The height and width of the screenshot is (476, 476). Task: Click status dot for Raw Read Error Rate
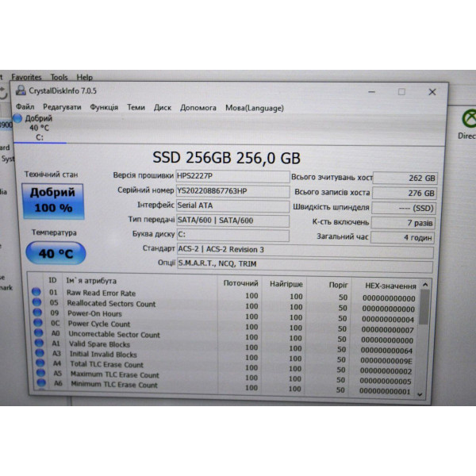tap(36, 292)
